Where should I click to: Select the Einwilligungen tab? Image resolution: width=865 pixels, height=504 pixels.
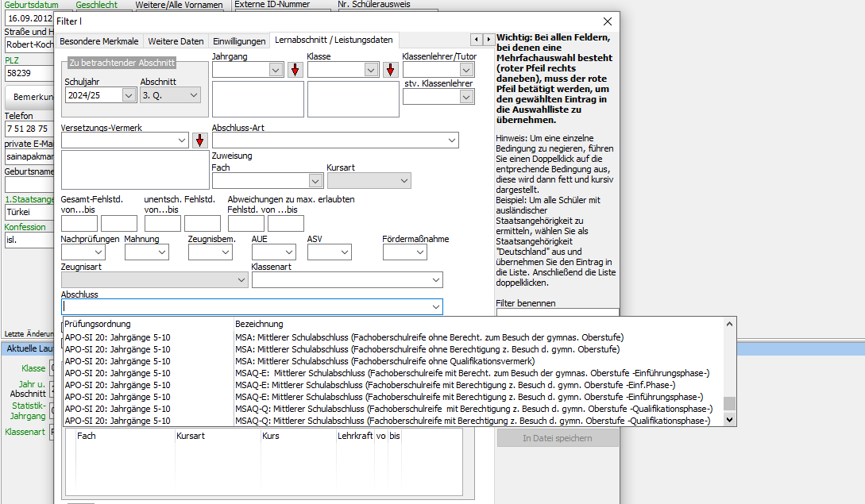[239, 41]
